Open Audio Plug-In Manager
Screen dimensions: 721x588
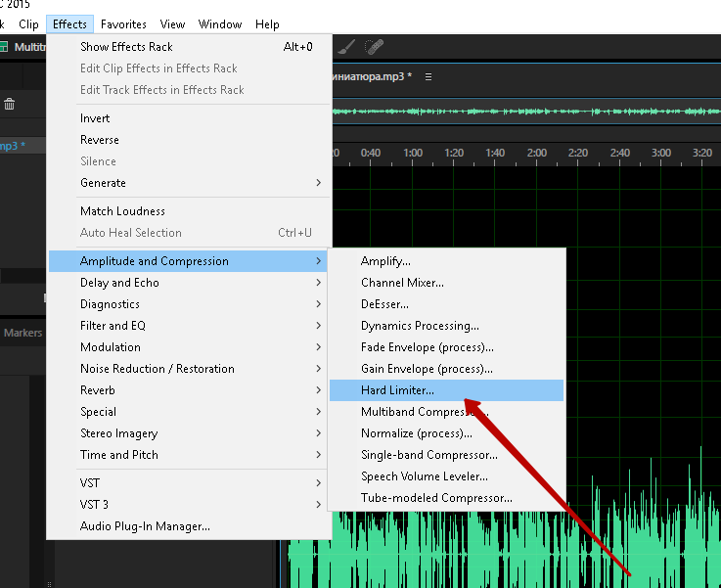189,526
